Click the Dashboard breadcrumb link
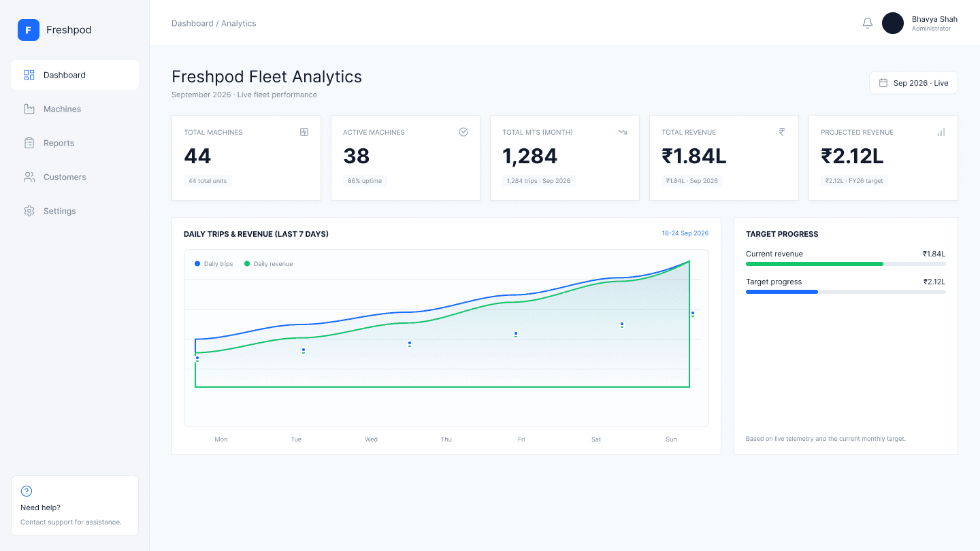 tap(193, 23)
